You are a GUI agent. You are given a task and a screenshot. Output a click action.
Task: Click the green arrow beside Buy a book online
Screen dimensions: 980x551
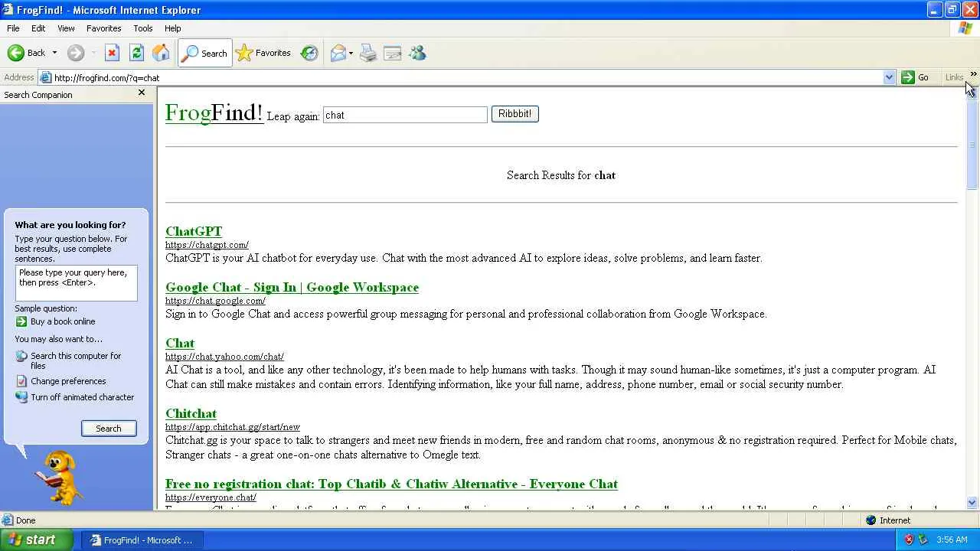(21, 321)
